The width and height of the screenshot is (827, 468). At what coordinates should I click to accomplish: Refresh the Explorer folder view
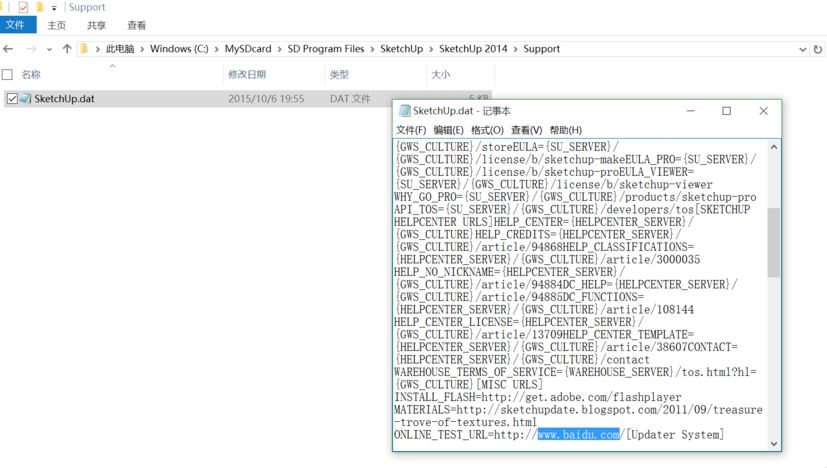point(818,50)
